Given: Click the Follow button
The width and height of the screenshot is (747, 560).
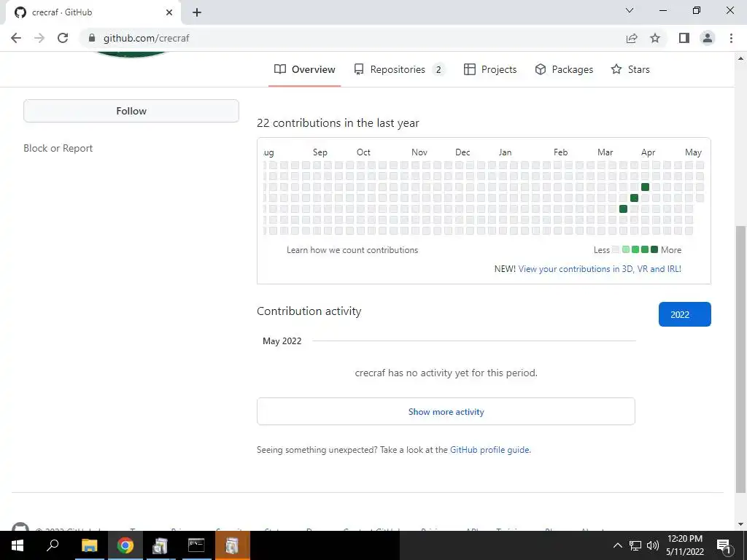Looking at the screenshot, I should [x=131, y=111].
